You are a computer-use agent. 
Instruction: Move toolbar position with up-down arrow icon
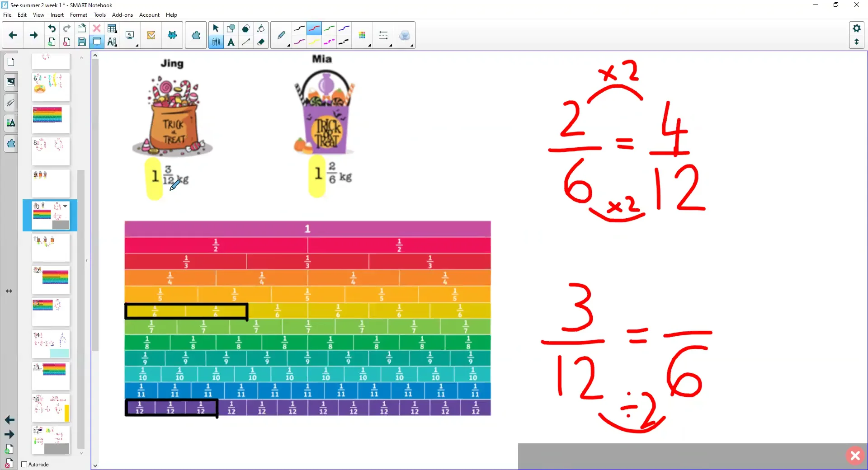[856, 42]
